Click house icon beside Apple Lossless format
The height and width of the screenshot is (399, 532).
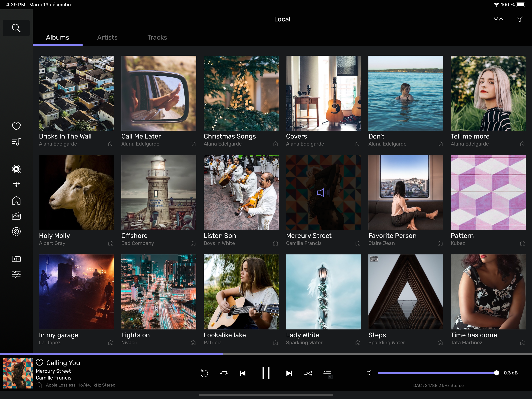[x=39, y=385]
